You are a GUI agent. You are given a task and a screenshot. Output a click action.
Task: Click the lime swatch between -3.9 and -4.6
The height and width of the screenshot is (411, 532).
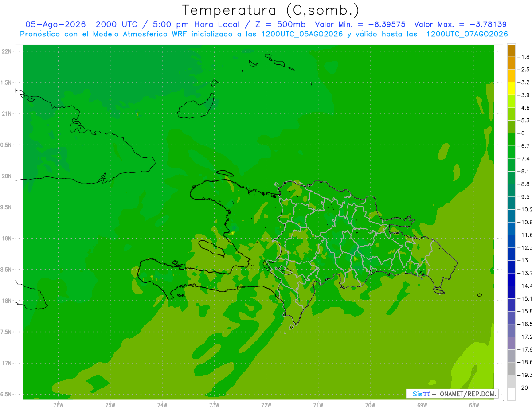pyautogui.click(x=511, y=102)
